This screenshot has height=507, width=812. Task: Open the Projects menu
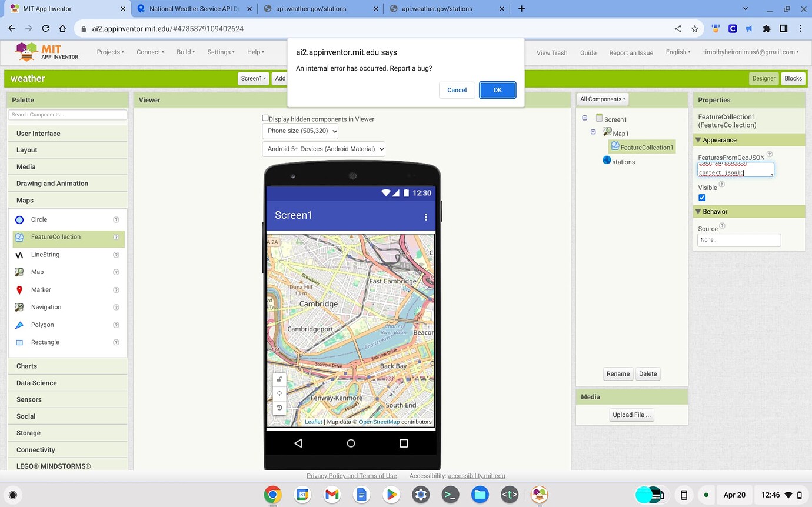(x=110, y=52)
